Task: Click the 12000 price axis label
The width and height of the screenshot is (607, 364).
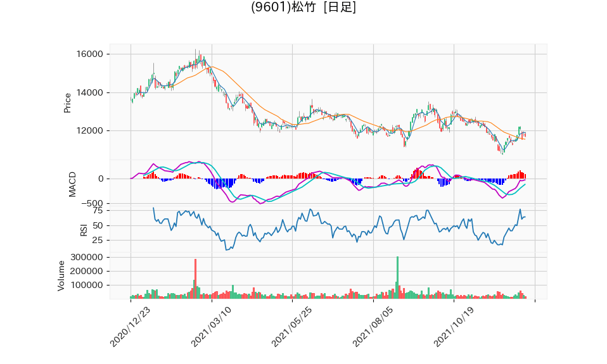Action: coord(90,131)
